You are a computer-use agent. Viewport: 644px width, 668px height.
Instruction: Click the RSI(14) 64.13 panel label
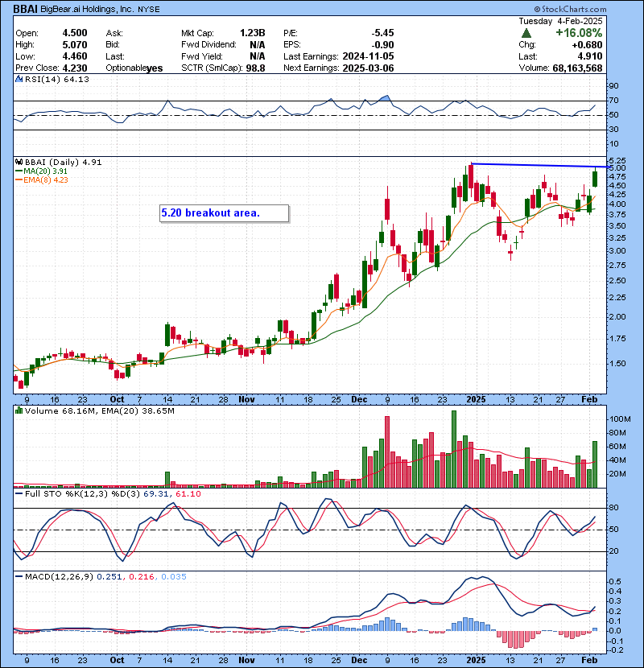click(x=56, y=79)
